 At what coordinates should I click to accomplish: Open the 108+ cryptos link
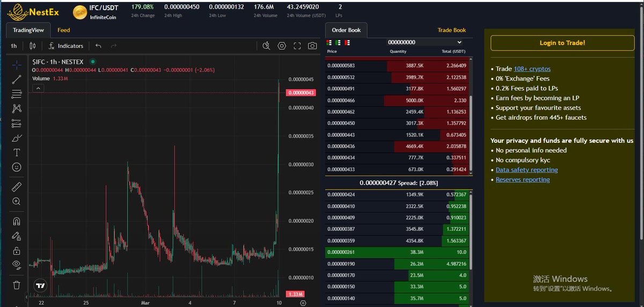(x=532, y=69)
